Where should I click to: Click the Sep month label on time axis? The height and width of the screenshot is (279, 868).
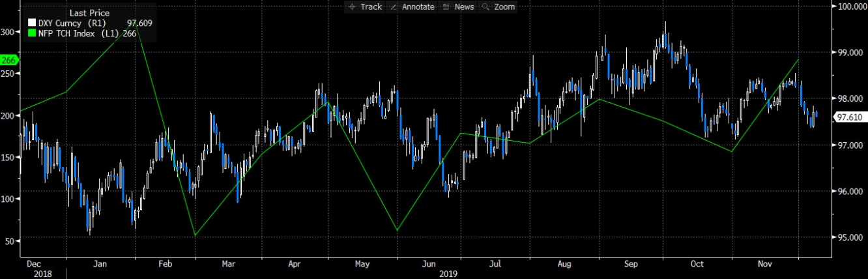coord(631,265)
